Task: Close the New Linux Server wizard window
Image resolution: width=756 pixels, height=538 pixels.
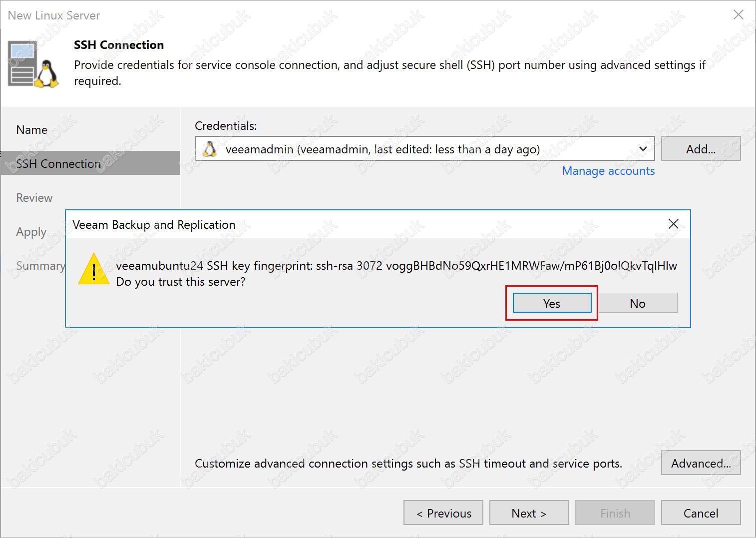Action: 739,14
